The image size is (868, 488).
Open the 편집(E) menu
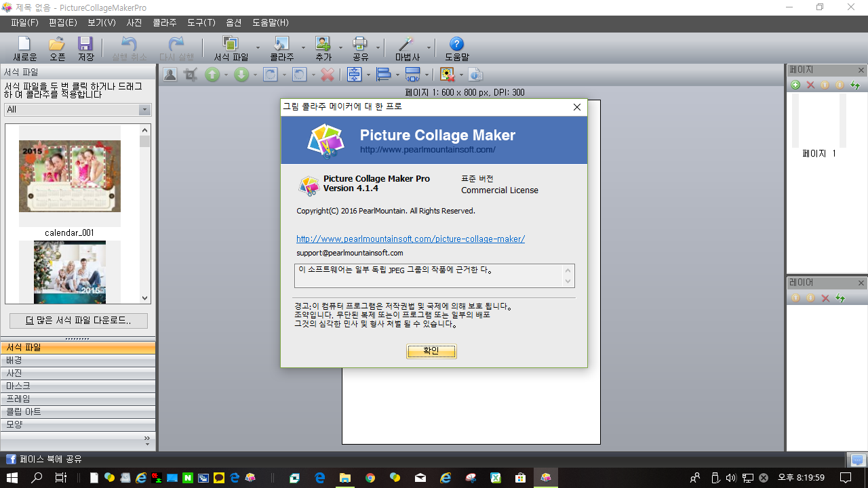(x=63, y=23)
